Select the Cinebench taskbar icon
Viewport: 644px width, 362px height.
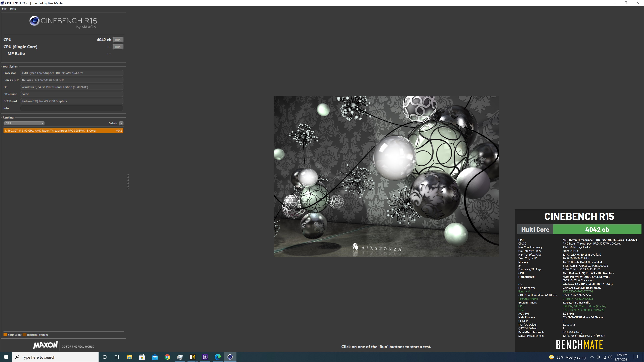tap(230, 357)
